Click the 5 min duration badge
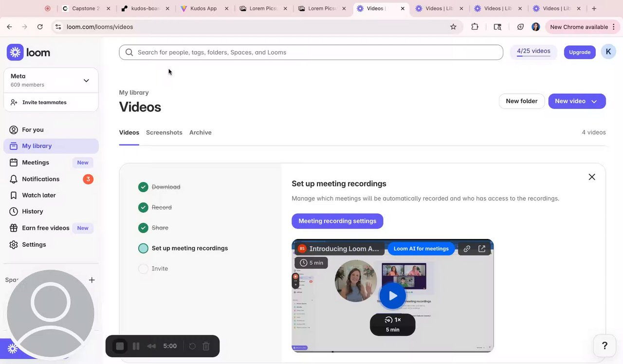 point(311,263)
